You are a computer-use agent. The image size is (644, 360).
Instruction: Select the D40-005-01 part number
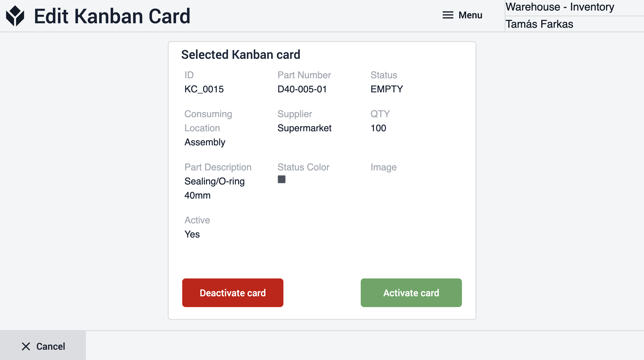tap(302, 89)
